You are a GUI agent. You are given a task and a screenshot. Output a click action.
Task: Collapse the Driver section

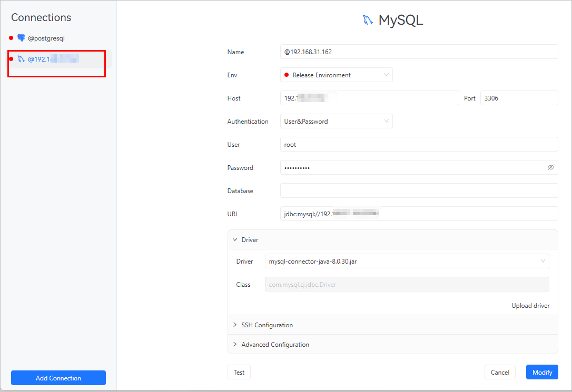[x=392, y=240]
